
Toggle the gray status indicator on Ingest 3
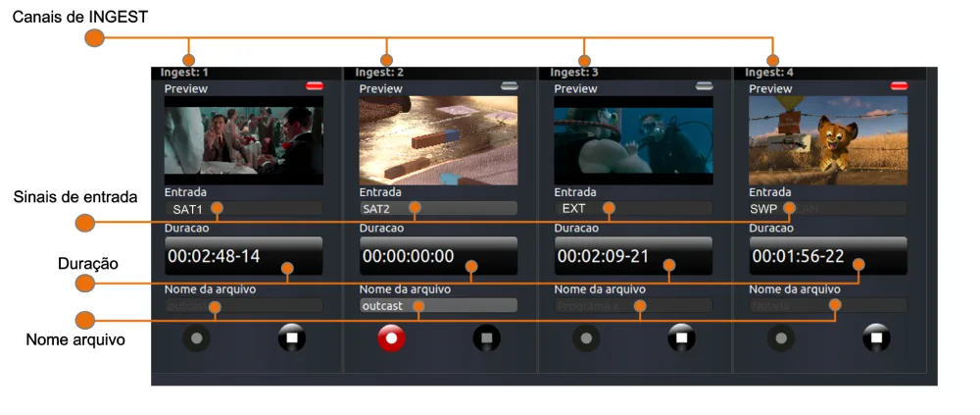pos(705,85)
